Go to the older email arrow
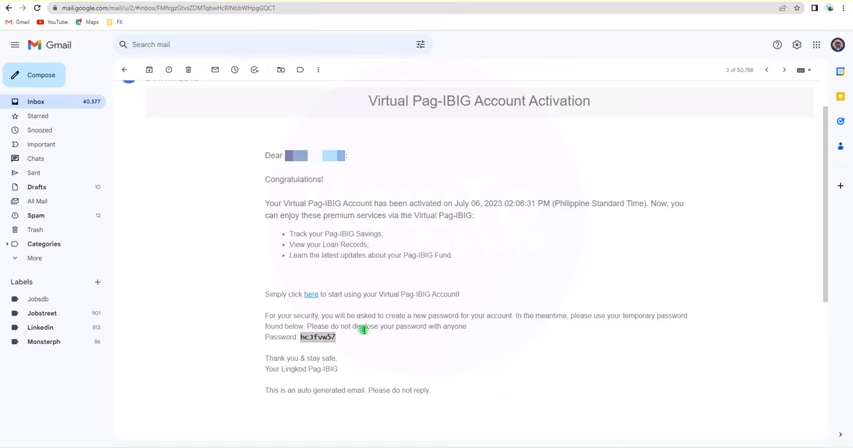 click(784, 70)
